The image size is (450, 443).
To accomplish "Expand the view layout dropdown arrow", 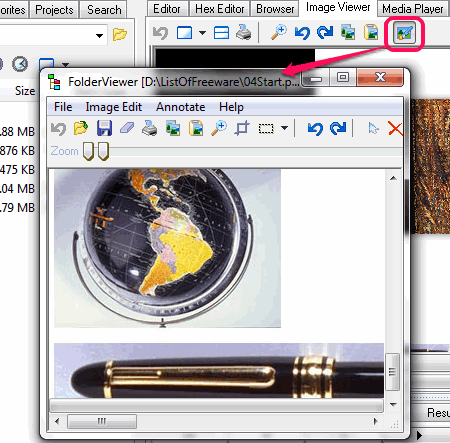I will [202, 33].
